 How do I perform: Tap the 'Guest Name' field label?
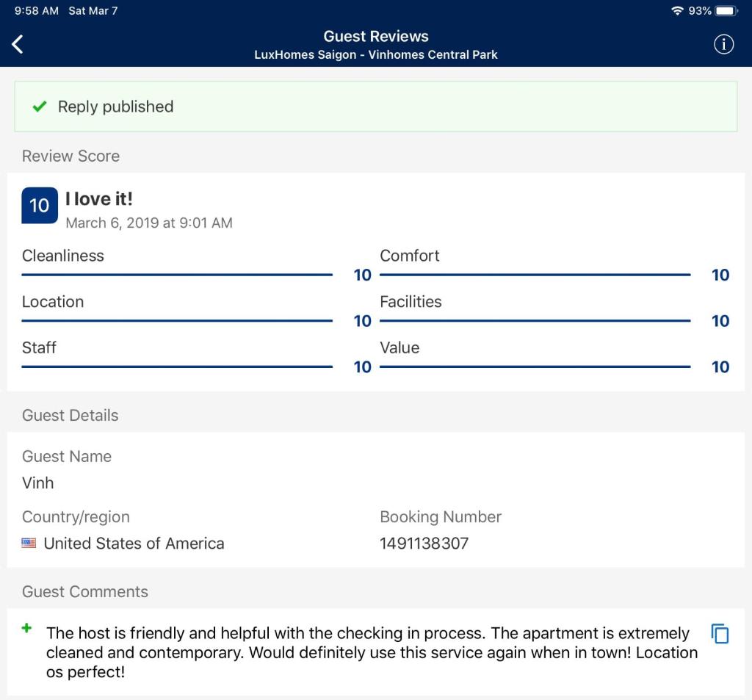(67, 456)
